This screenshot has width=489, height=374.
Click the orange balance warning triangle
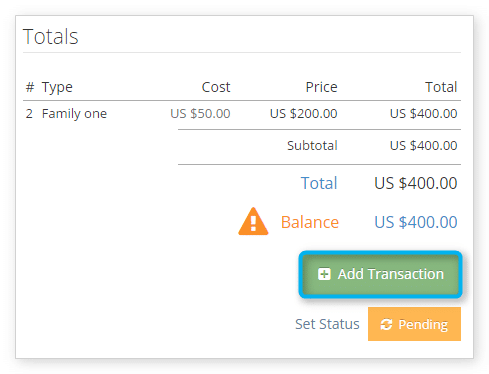click(x=253, y=221)
